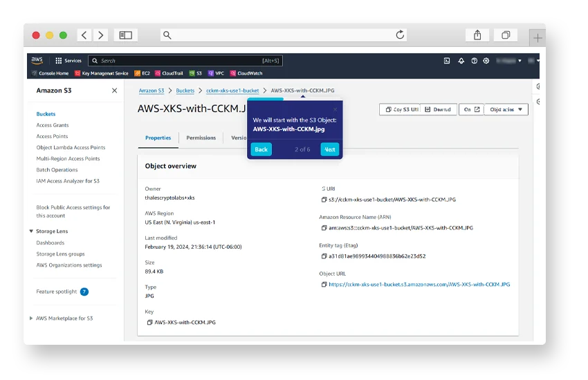Copy the Entity tag value
Image resolution: width=588 pixels, height=380 pixels.
point(324,256)
